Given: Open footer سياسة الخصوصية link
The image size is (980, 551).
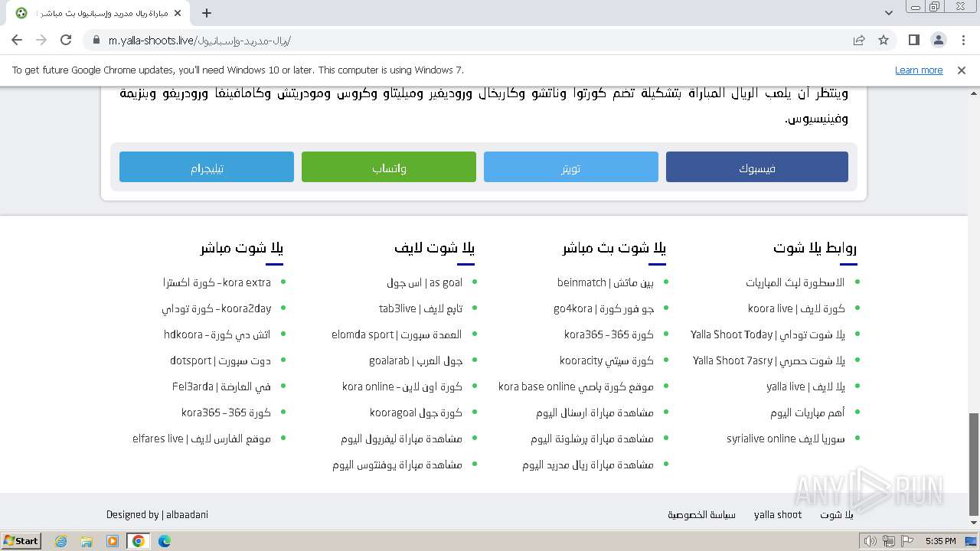Looking at the screenshot, I should click(x=701, y=515).
